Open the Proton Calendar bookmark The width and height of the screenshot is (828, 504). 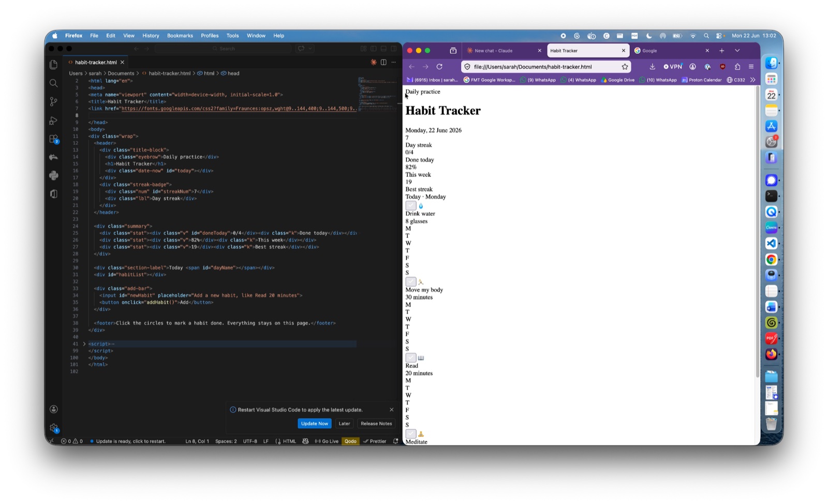(701, 80)
